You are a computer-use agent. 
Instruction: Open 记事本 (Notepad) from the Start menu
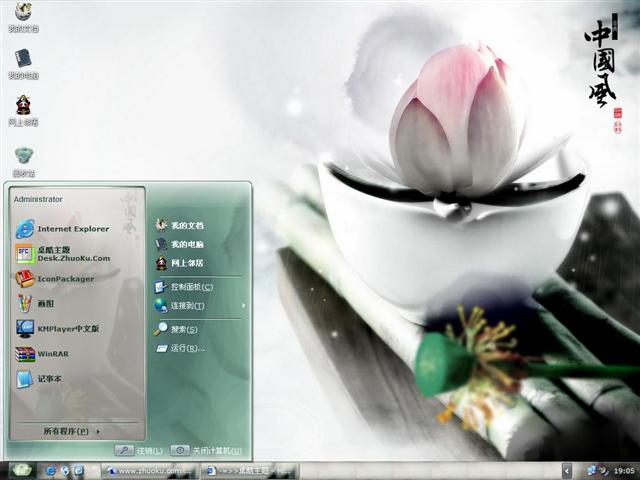[50, 379]
